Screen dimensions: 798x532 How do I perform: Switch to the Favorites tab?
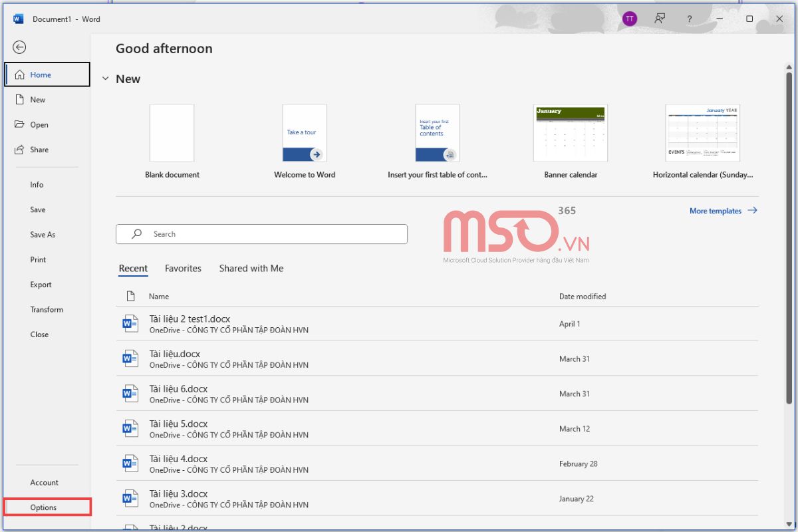(x=183, y=269)
